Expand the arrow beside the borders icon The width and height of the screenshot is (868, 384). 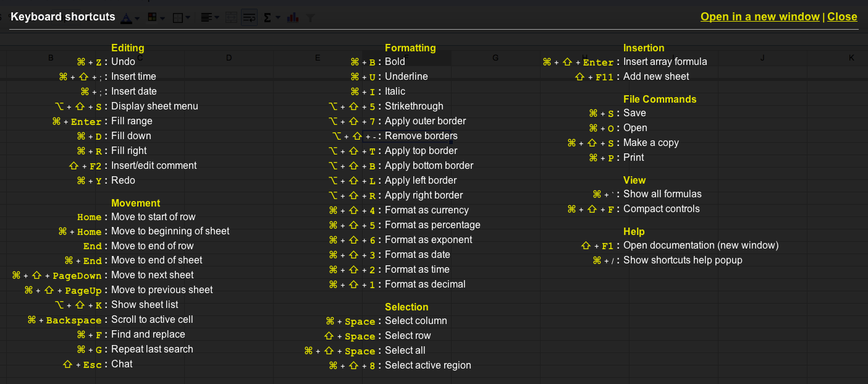pyautogui.click(x=188, y=18)
